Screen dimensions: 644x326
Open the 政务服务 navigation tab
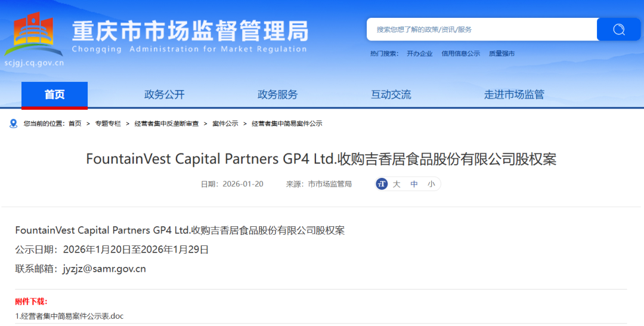coord(278,94)
